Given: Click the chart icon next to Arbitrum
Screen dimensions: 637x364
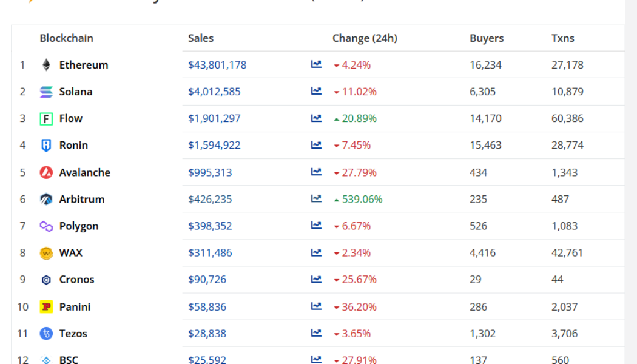Looking at the screenshot, I should tap(316, 199).
